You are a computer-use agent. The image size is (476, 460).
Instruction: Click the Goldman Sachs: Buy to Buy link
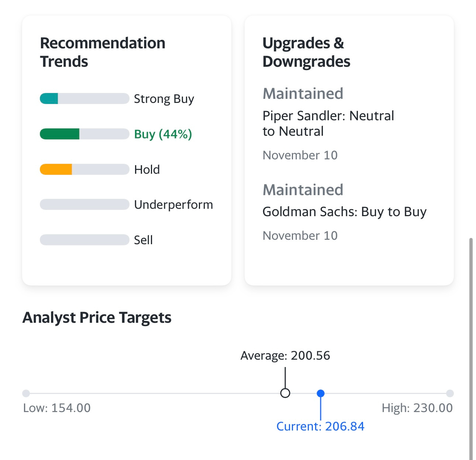point(345,211)
